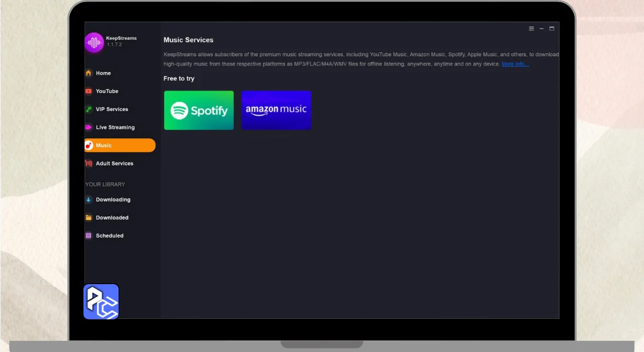Click the Music note icon in sidebar
Image resolution: width=644 pixels, height=352 pixels.
pyautogui.click(x=89, y=145)
